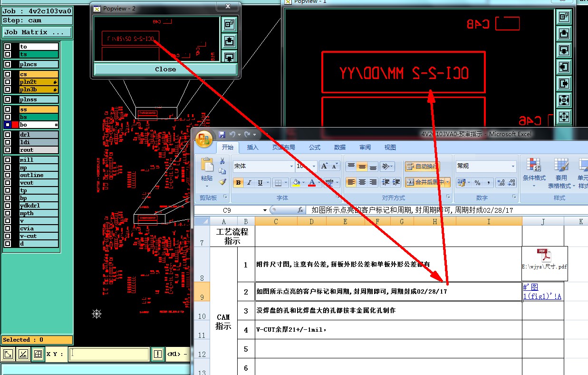Switch to the 视图 ribbon tab

pos(390,148)
